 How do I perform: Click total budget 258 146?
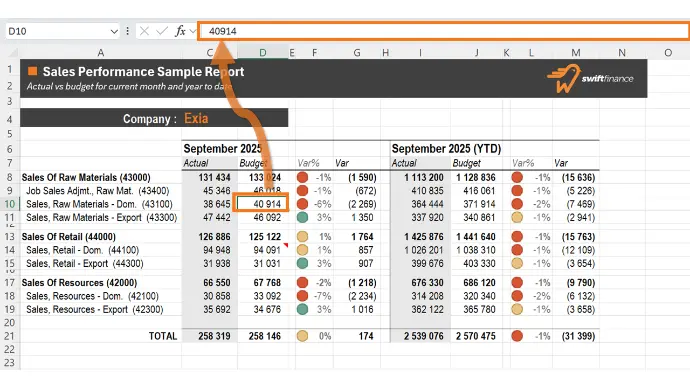[x=264, y=336]
